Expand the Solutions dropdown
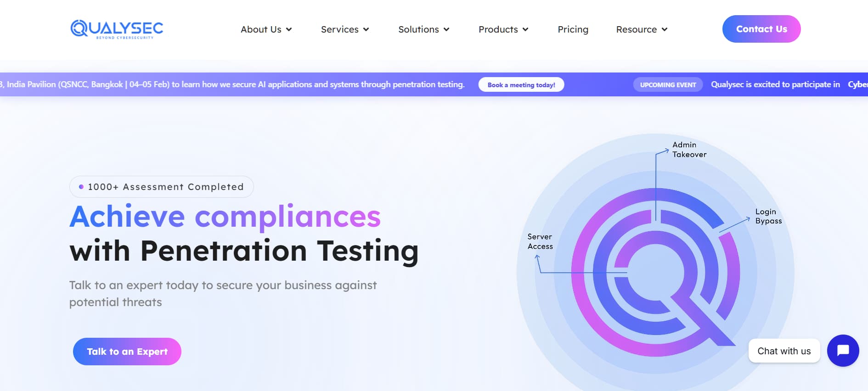This screenshot has width=868, height=391. click(x=423, y=29)
